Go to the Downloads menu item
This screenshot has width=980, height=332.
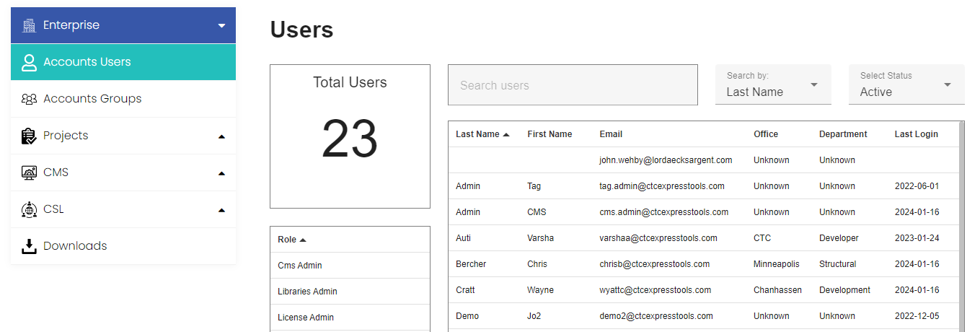click(75, 246)
